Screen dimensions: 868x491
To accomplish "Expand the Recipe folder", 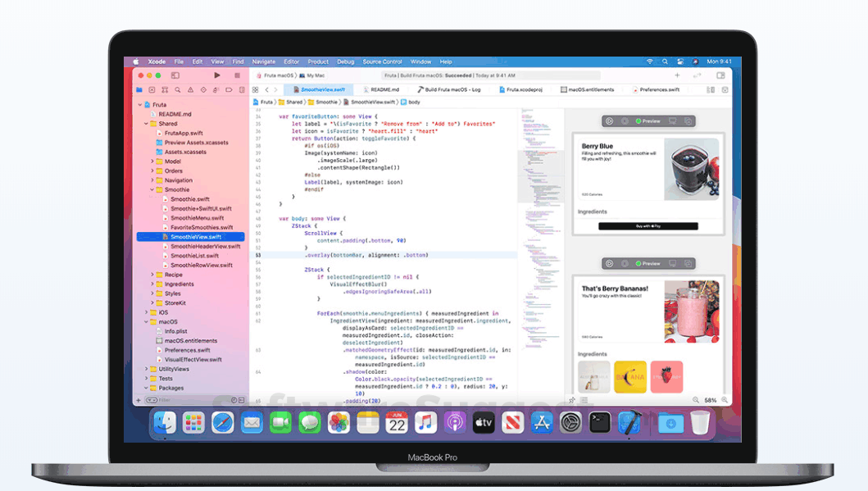I will pos(152,275).
